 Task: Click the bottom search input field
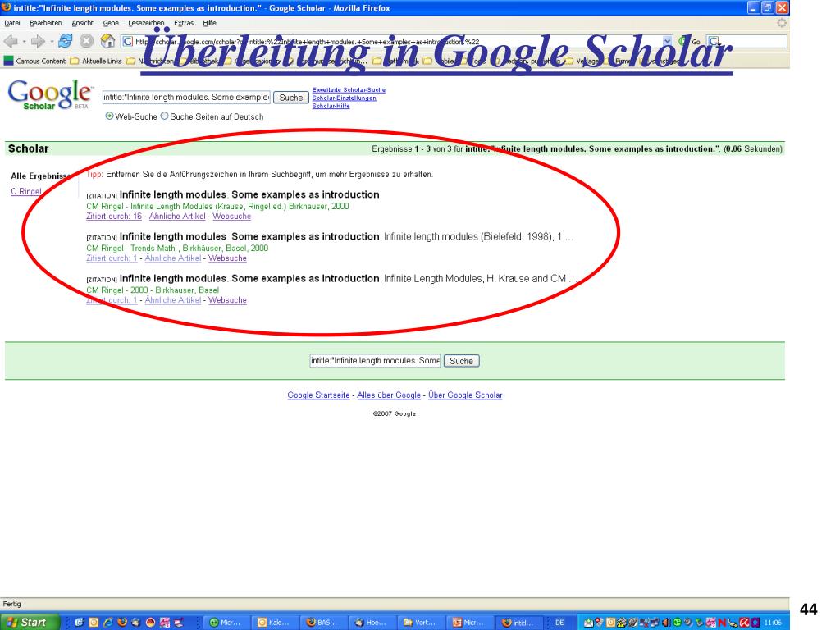pyautogui.click(x=375, y=361)
